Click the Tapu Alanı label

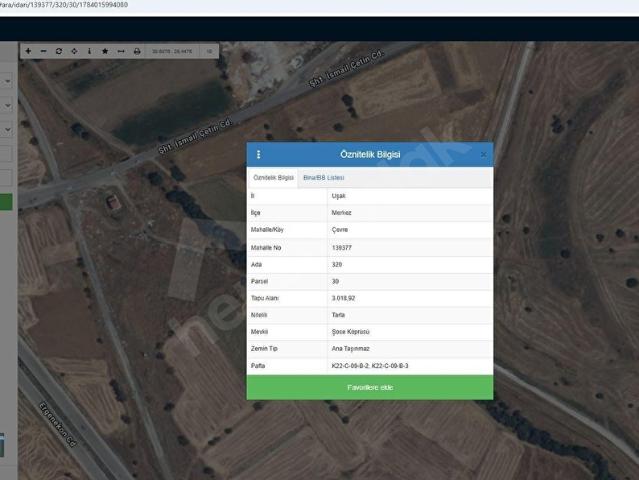point(265,298)
